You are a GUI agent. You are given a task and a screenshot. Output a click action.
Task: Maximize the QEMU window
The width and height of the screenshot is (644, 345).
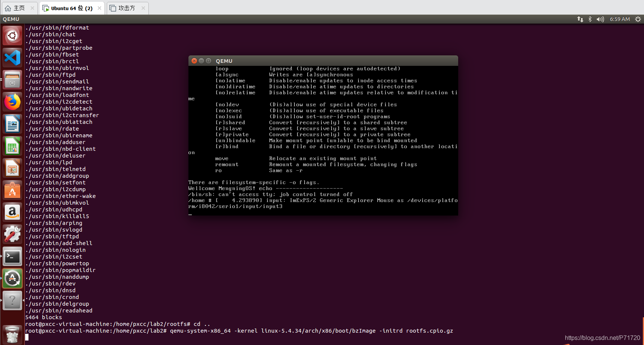[x=208, y=61]
